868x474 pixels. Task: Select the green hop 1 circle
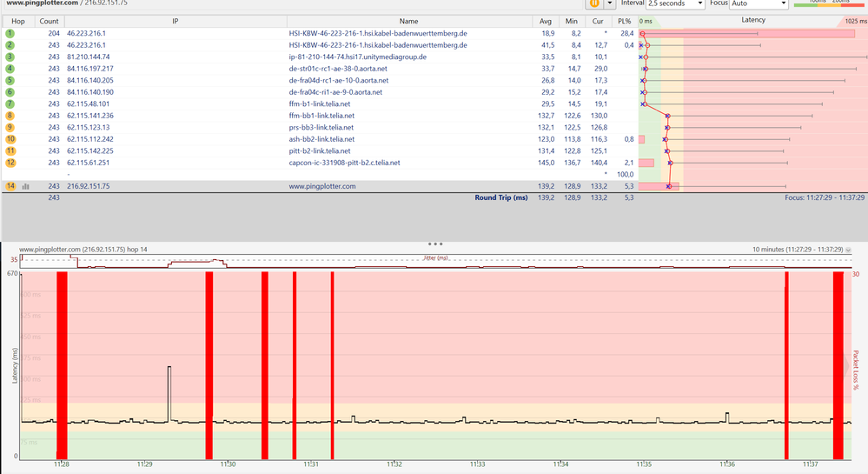coord(10,33)
